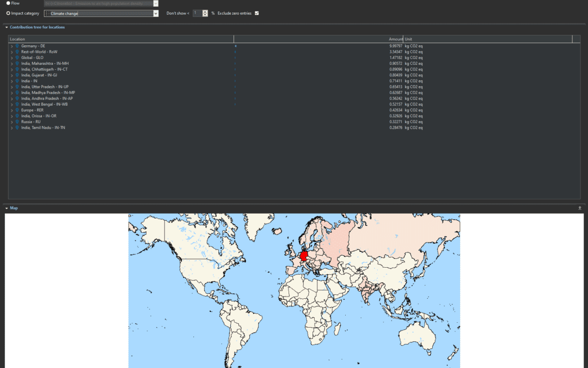Click the location pin icon for Rest-of-World - RoW
The image size is (588, 368).
[17, 52]
